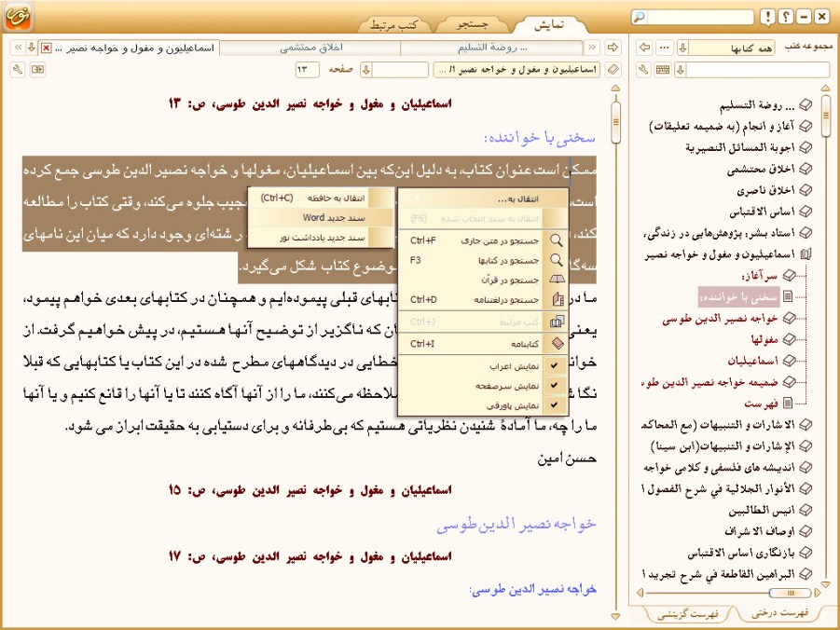Click the book icon of 'انیس الطالبین'
840x630 pixels.
[x=806, y=510]
